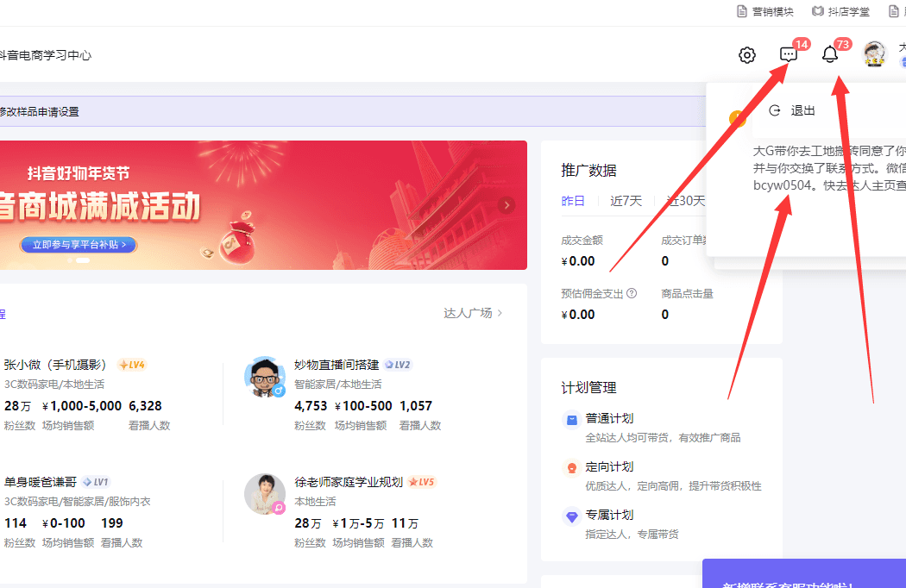The image size is (906, 588).
Task: Click 全站达人均可带货 description text
Action: (x=663, y=438)
